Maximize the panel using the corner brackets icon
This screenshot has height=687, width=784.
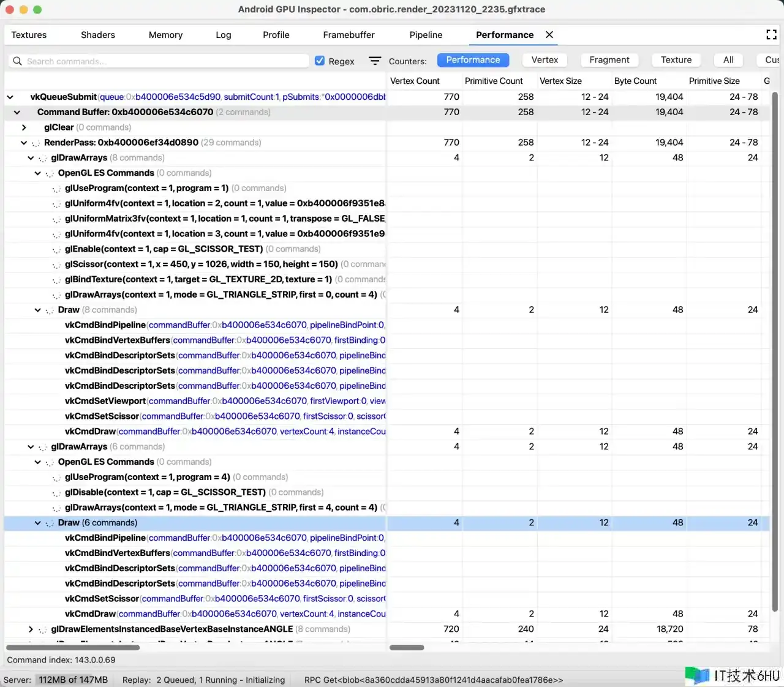tap(771, 35)
